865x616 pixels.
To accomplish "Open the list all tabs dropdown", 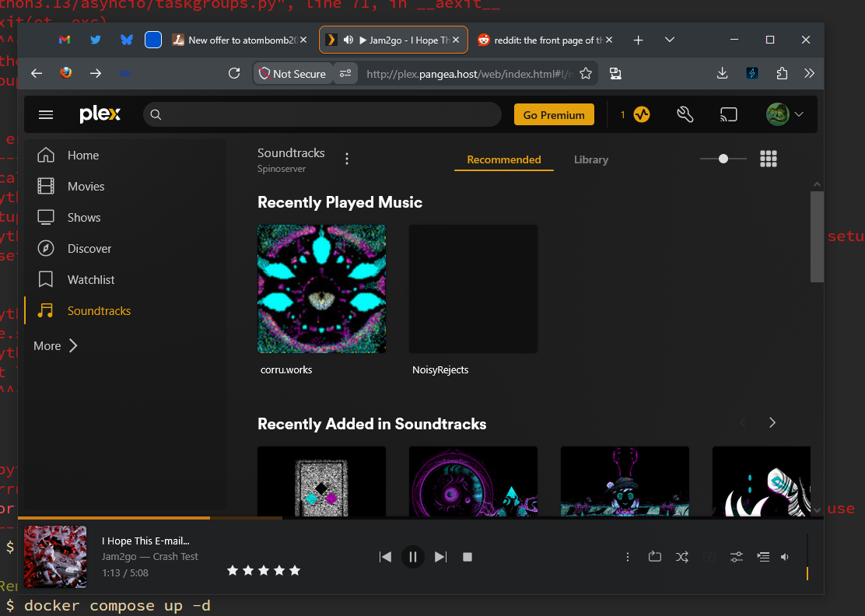I will [670, 40].
